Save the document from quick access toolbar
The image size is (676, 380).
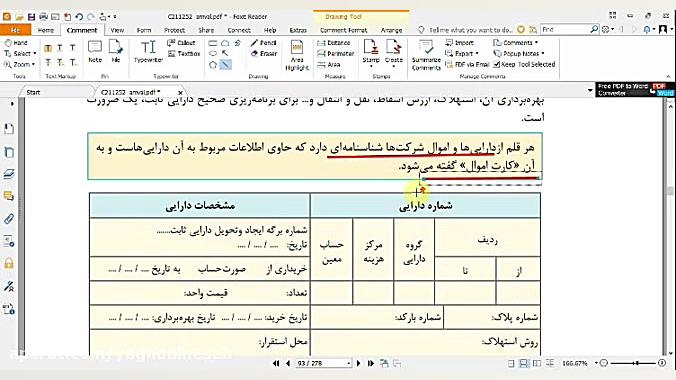(31, 17)
